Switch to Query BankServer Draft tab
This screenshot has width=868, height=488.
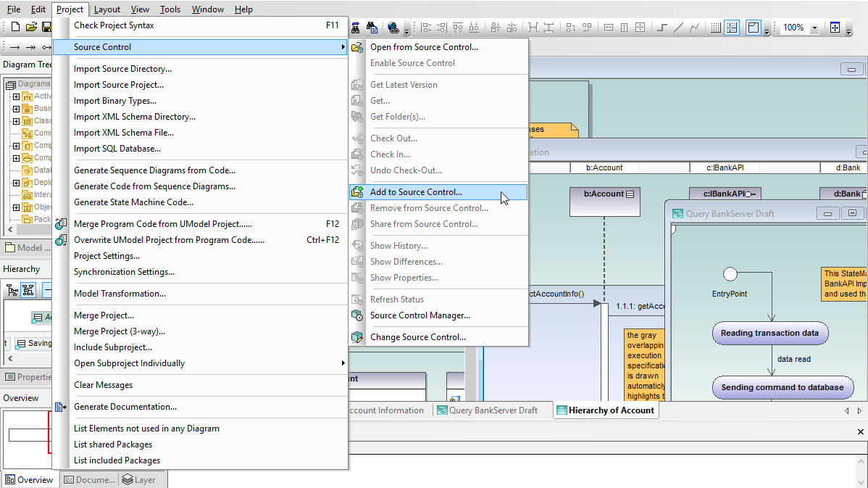coord(487,410)
